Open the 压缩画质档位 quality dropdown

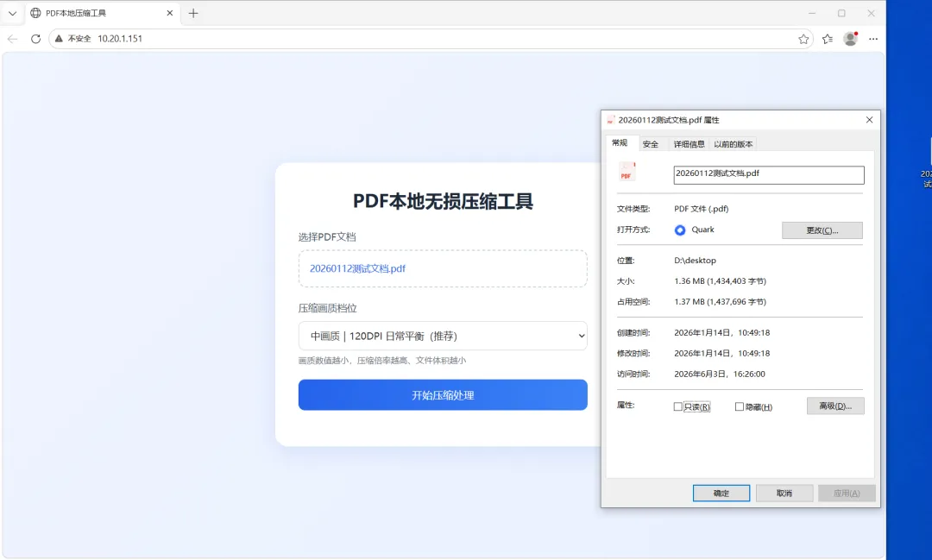pyautogui.click(x=443, y=336)
